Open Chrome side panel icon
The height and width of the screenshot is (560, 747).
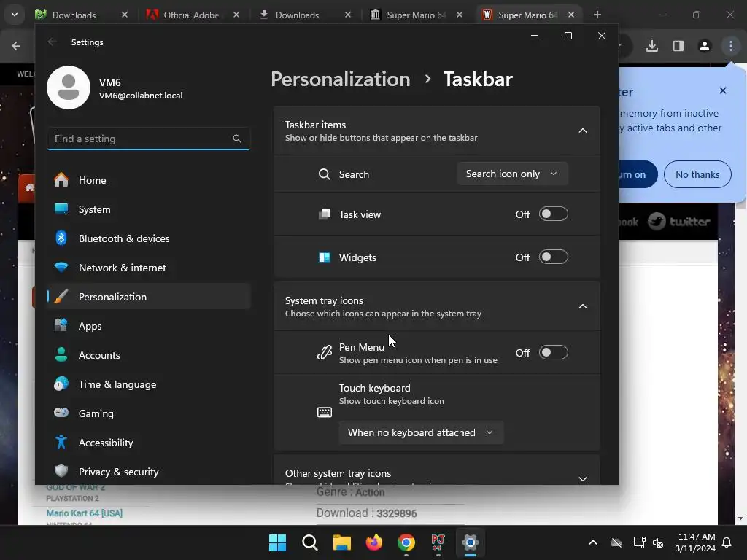click(x=678, y=46)
